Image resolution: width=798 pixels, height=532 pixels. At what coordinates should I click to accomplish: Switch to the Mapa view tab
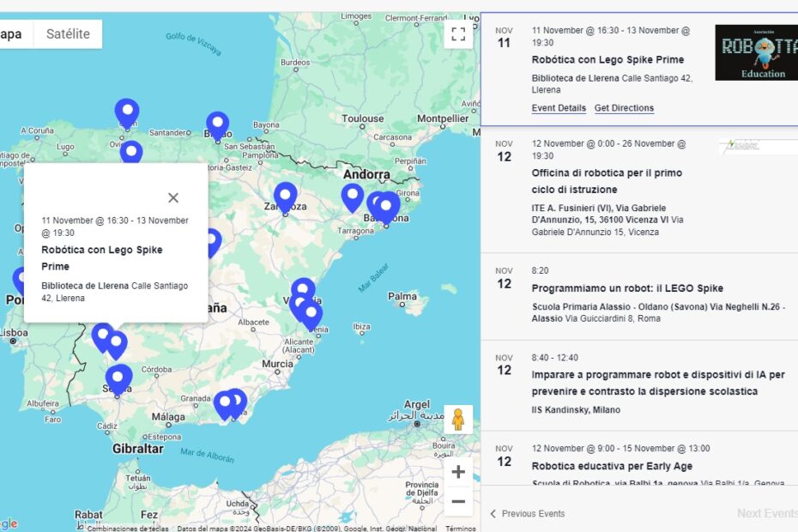point(12,34)
